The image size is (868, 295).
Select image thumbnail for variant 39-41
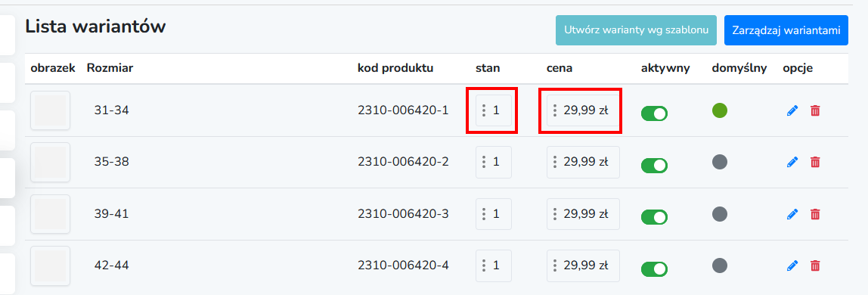(x=51, y=214)
